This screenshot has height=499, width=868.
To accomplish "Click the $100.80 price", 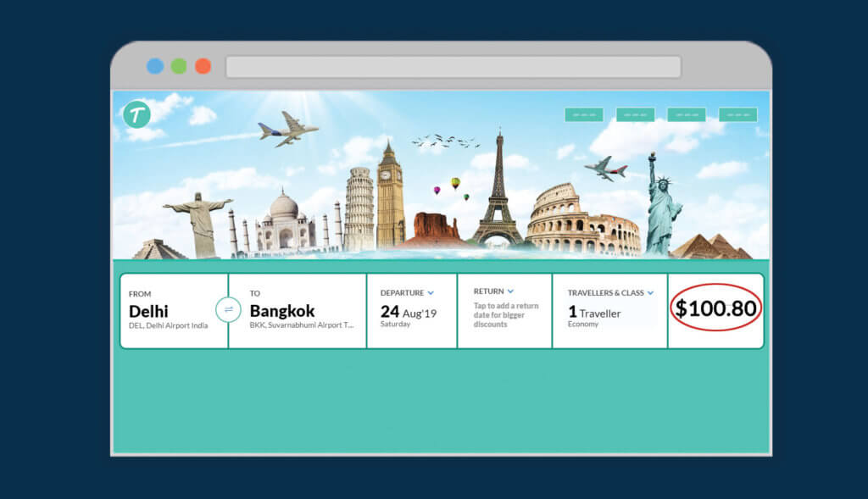I will (x=715, y=308).
